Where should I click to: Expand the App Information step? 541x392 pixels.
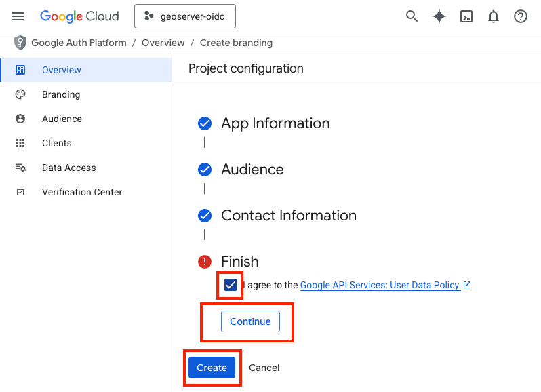275,123
